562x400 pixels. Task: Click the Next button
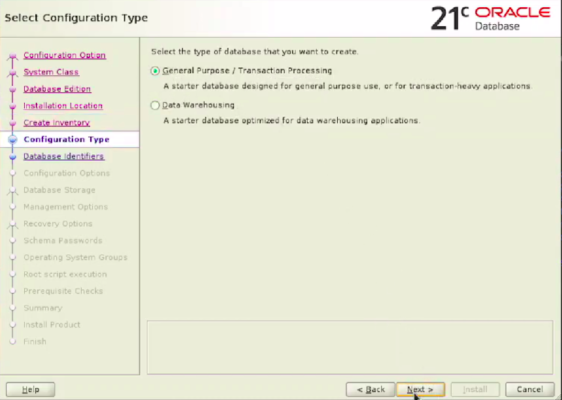click(x=420, y=389)
